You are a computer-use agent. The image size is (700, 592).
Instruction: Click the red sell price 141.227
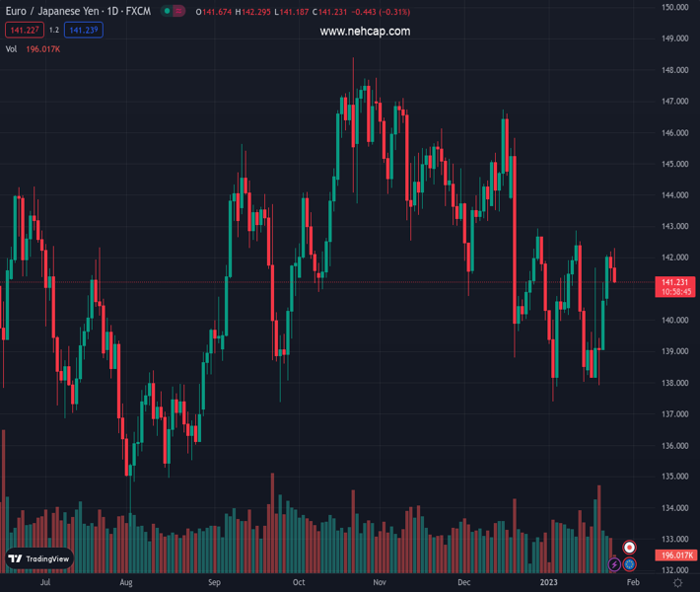coord(22,31)
